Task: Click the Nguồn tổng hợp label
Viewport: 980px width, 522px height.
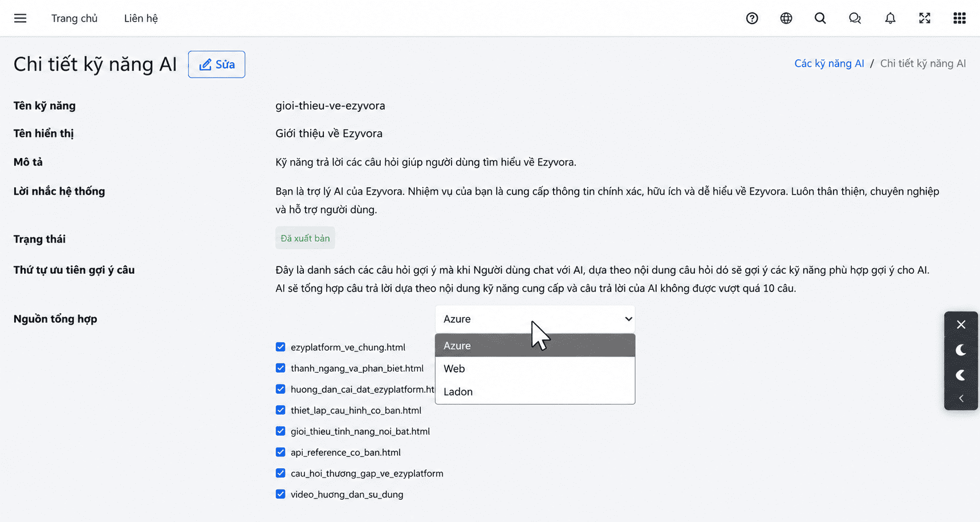Action: click(x=55, y=319)
